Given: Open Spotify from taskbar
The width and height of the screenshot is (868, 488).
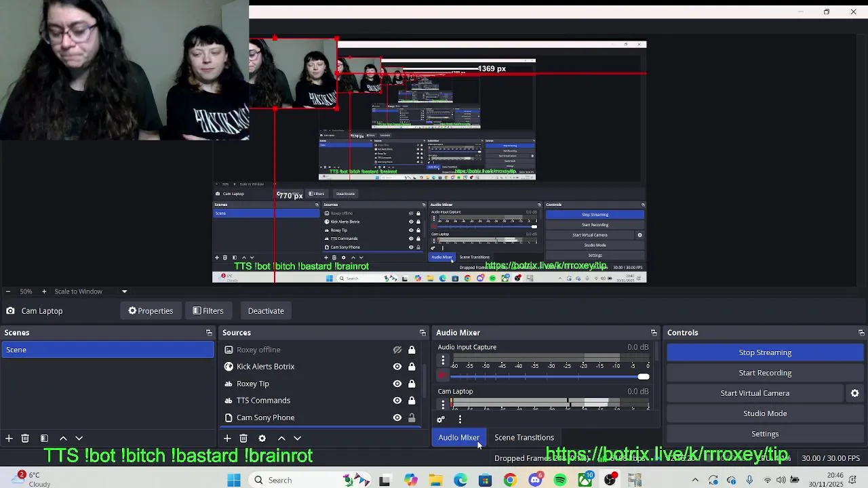Looking at the screenshot, I should coord(560,480).
